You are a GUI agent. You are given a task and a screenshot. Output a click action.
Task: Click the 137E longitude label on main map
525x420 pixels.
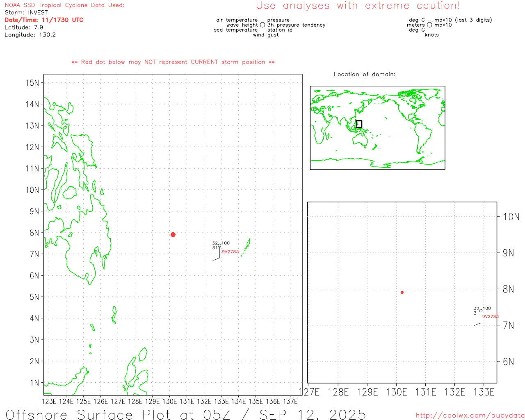[290, 401]
